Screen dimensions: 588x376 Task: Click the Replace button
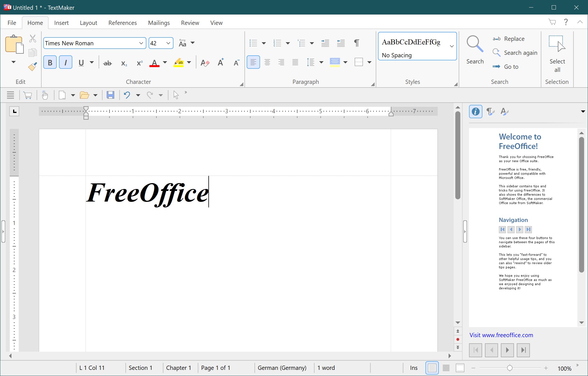click(x=509, y=39)
